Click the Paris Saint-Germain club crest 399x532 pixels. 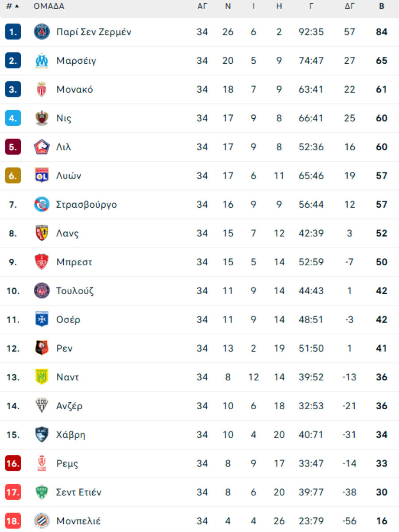pyautogui.click(x=42, y=32)
